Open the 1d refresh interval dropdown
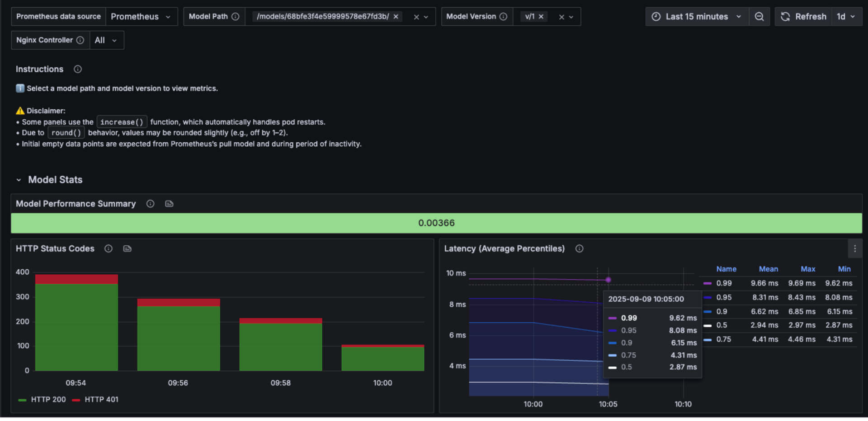Image resolution: width=868 pixels, height=421 pixels. (x=846, y=17)
